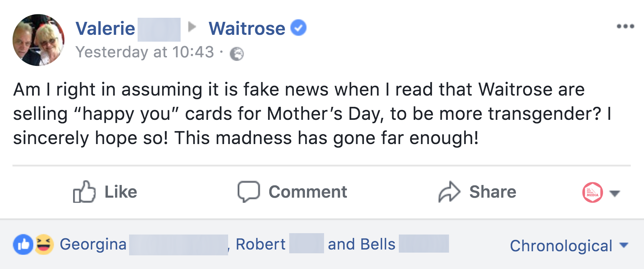This screenshot has width=644, height=269.
Task: Open Valerie's profile name link
Action: tap(105, 28)
